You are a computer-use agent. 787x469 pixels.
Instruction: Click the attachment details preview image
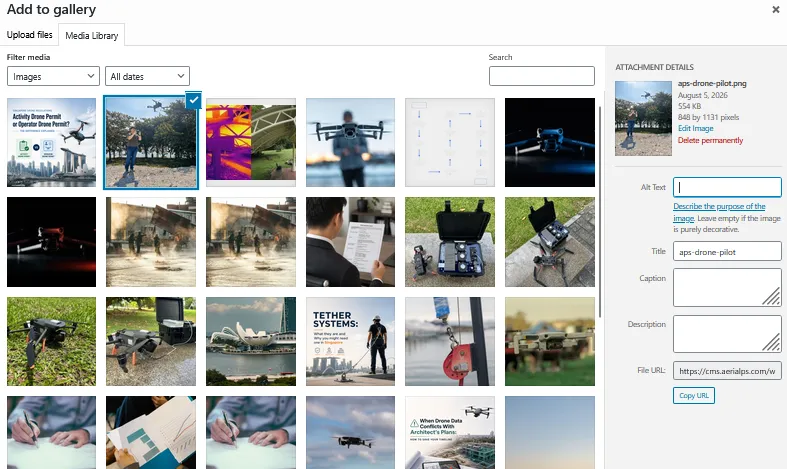[643, 118]
